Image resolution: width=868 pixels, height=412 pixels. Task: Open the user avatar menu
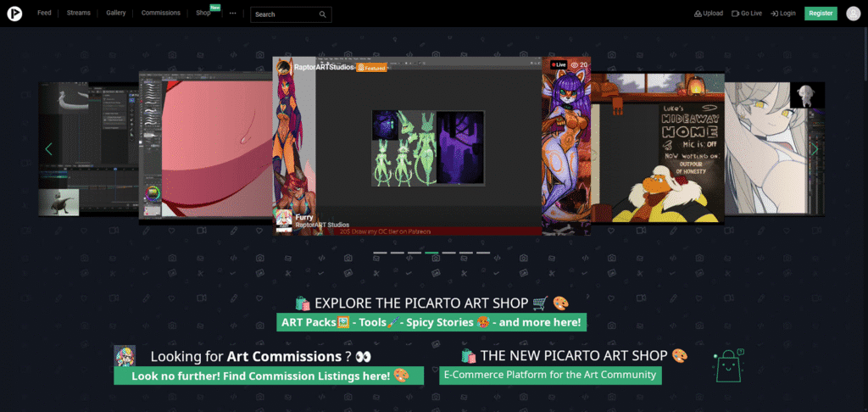coord(853,14)
